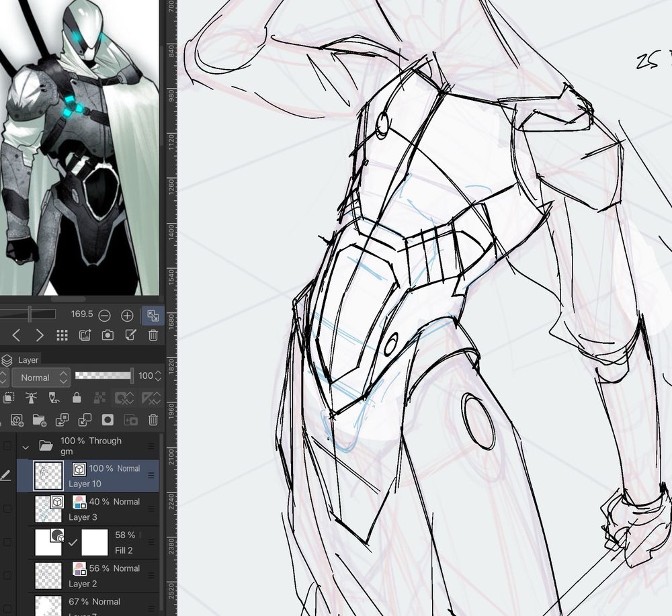Click Fill 2 drag handle icon
This screenshot has width=672, height=616.
pos(151,542)
